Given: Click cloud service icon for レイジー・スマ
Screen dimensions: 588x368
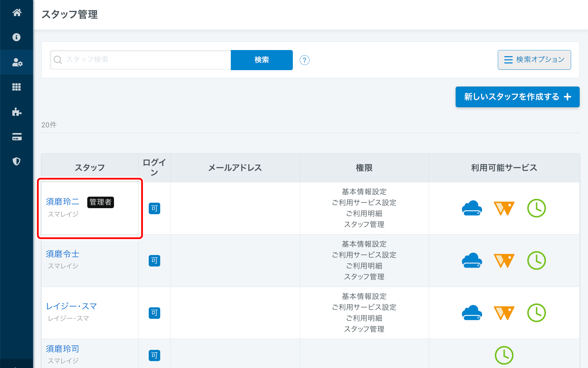Looking at the screenshot, I should pyautogui.click(x=472, y=313).
